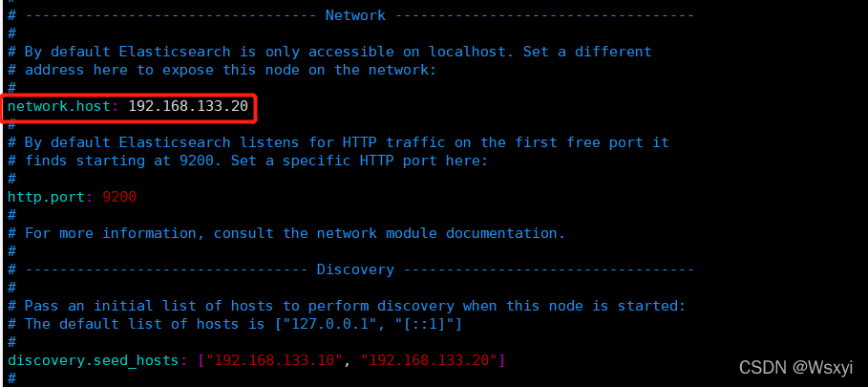Click the IP address 192.168.133.20 after network.host

[x=188, y=106]
